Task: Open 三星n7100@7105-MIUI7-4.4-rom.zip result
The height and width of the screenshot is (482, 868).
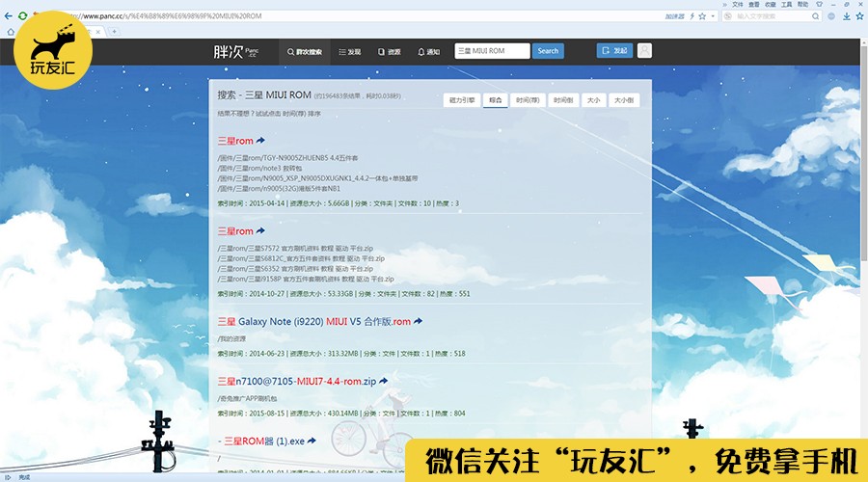Action: tap(297, 382)
